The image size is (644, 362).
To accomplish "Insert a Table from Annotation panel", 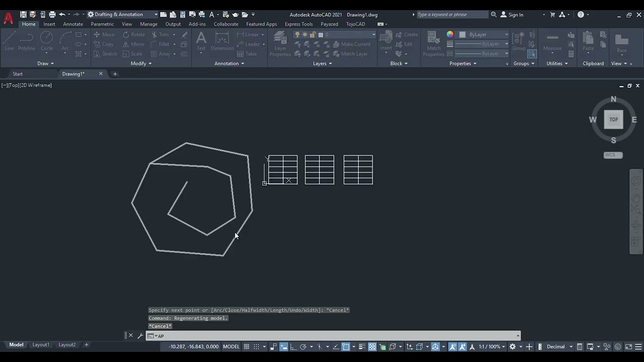I will point(247,54).
